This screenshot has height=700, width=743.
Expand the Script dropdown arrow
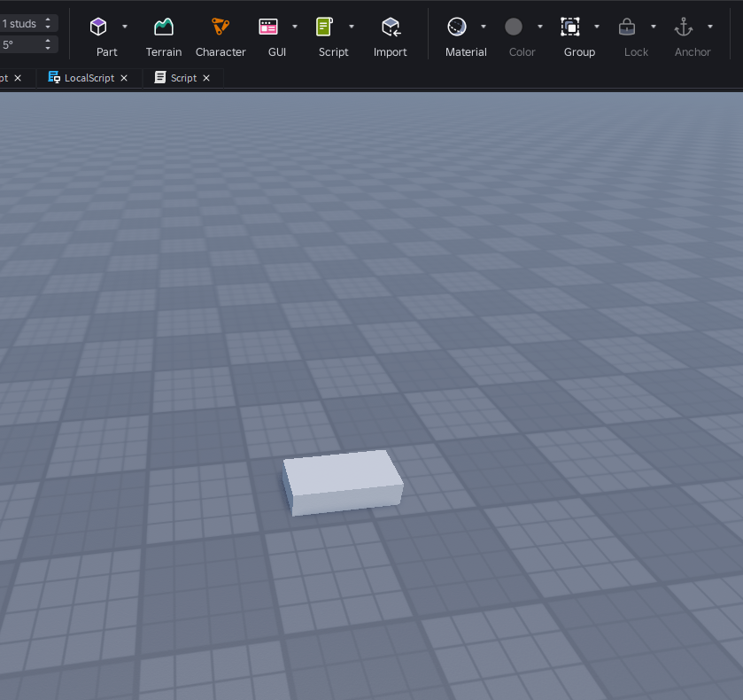(x=352, y=27)
